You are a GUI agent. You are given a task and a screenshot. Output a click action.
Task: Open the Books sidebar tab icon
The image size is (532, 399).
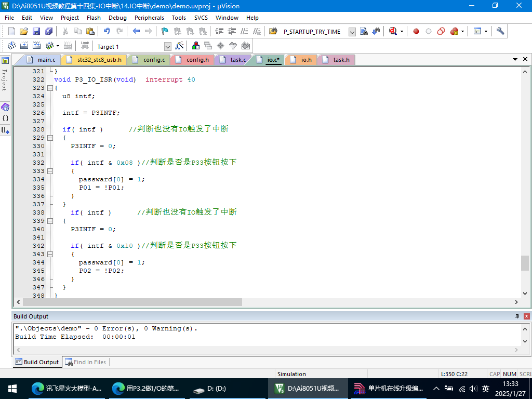coord(5,107)
